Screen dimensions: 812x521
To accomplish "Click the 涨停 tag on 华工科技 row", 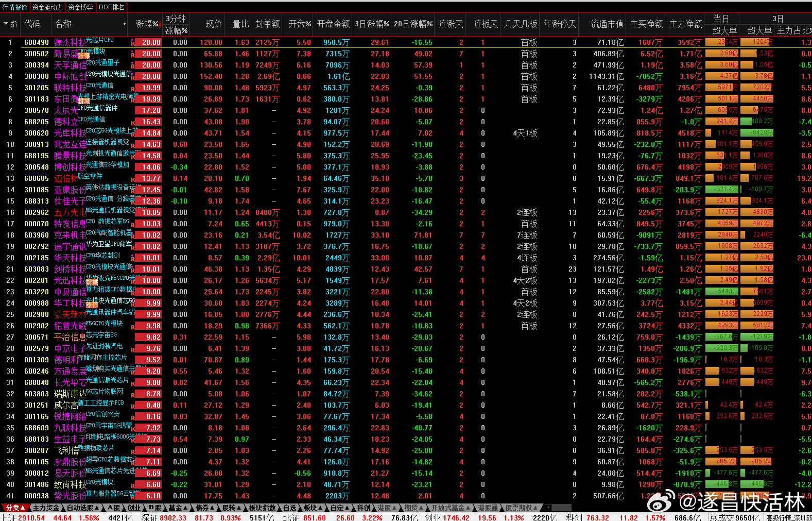I will coord(92,305).
